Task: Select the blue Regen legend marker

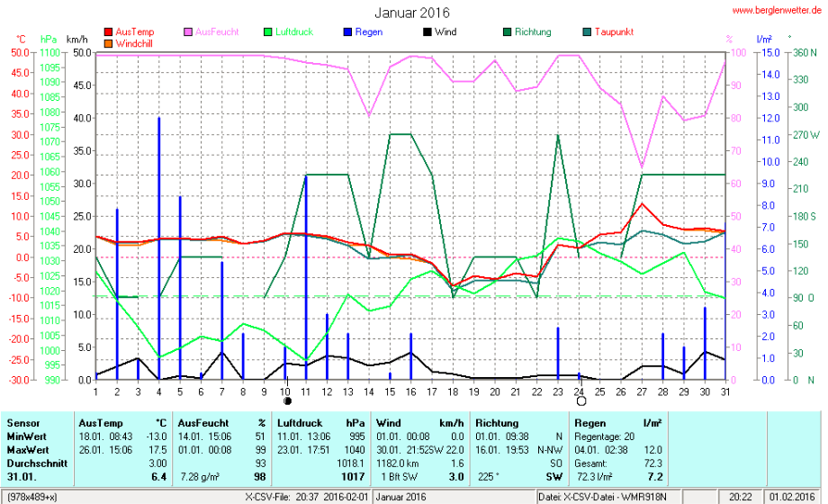Action: [x=346, y=32]
